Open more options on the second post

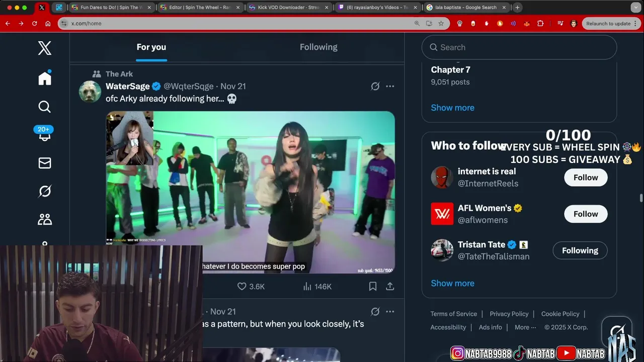[390, 311]
